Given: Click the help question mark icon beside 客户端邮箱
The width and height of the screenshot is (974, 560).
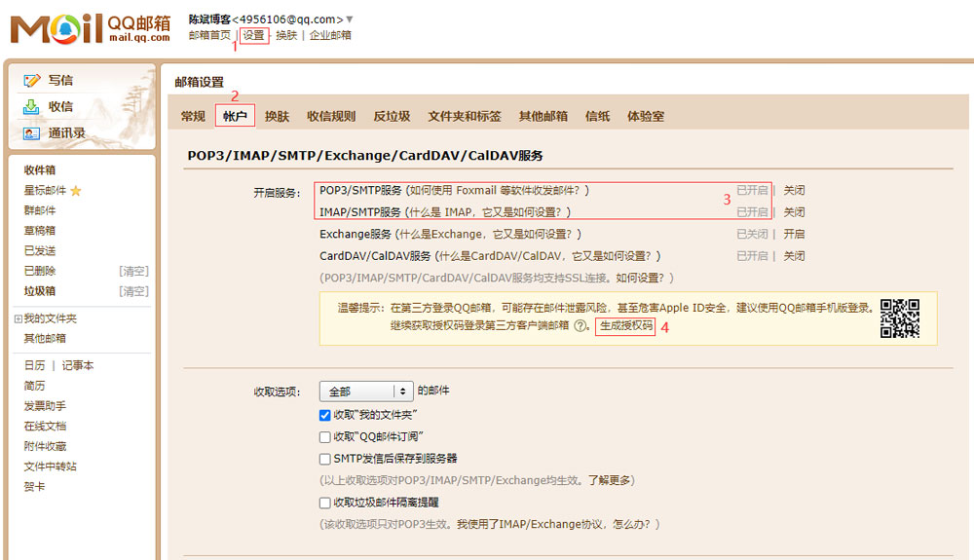Looking at the screenshot, I should tap(581, 326).
